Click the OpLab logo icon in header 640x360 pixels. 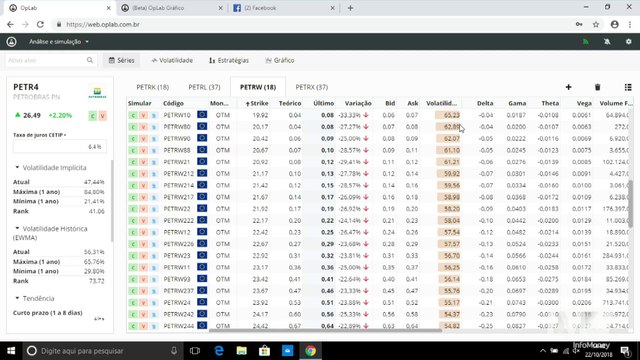(11, 42)
